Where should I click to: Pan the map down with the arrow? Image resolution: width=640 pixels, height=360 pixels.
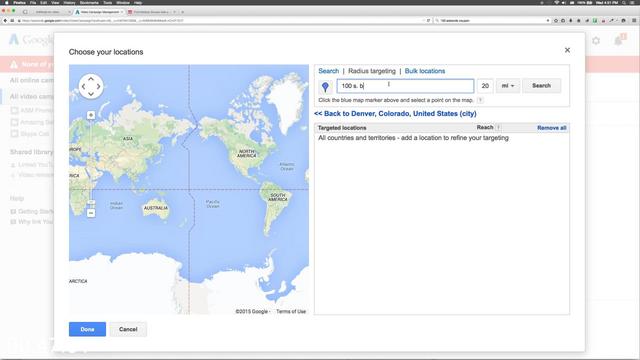point(91,94)
